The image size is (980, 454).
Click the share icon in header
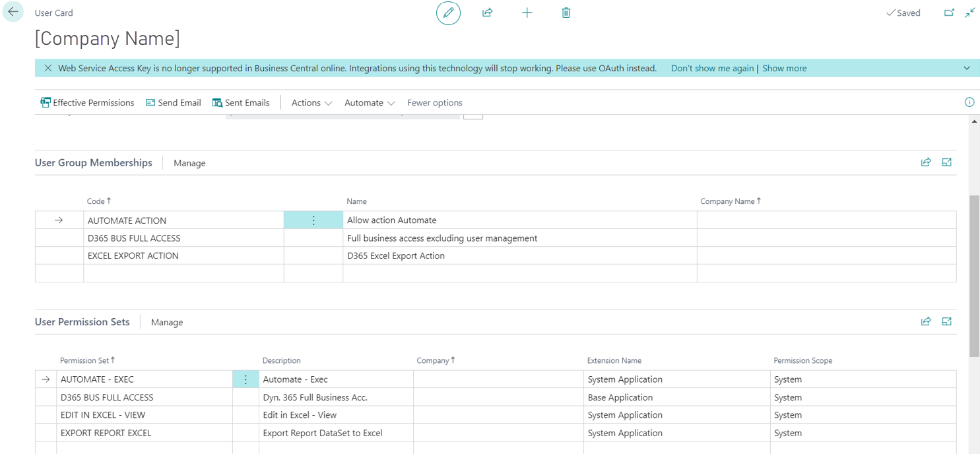click(487, 13)
